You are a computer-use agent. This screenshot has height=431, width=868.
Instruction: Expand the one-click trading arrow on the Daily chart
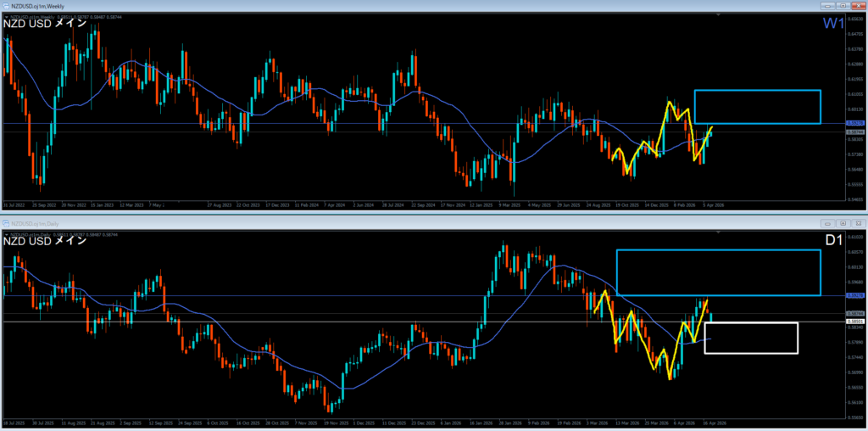coord(7,235)
